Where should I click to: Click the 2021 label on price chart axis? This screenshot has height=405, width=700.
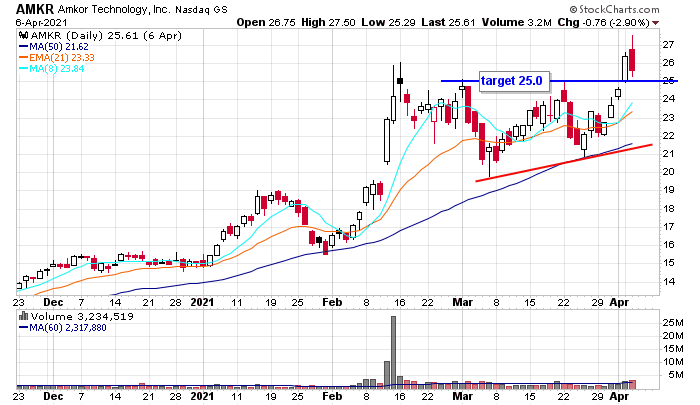coord(202,302)
